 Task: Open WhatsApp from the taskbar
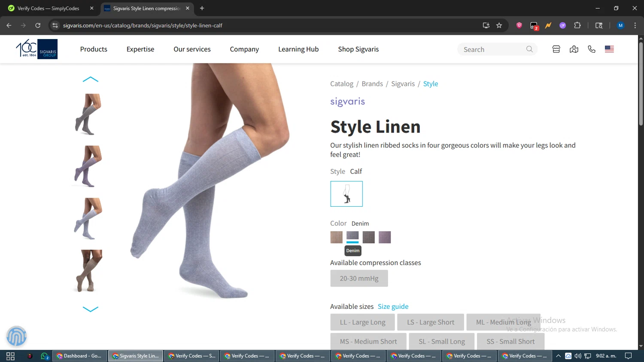[x=45, y=356]
